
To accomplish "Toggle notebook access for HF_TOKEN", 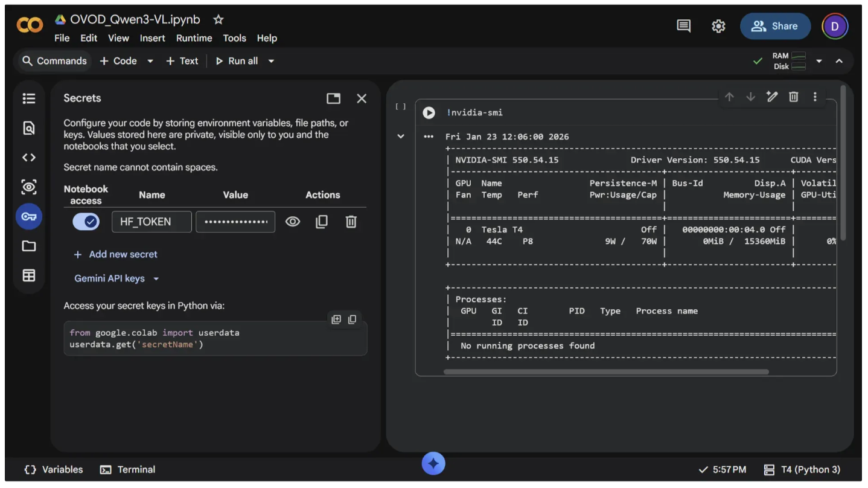I will [86, 222].
